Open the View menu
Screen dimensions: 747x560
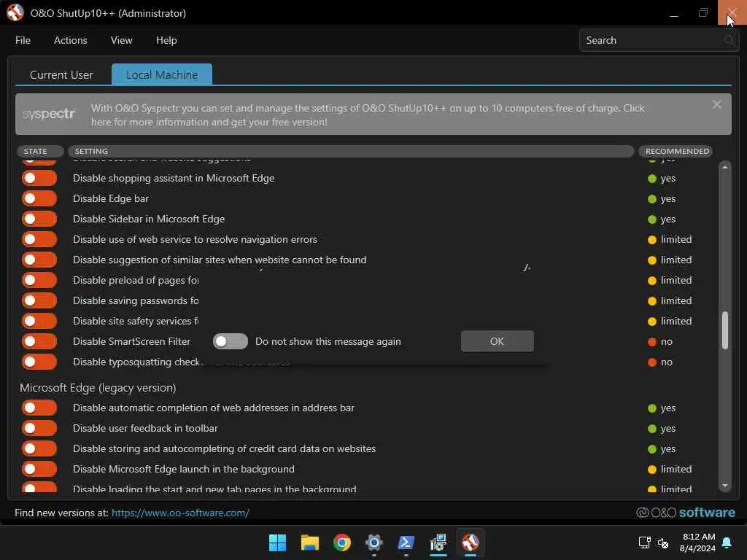tap(122, 41)
